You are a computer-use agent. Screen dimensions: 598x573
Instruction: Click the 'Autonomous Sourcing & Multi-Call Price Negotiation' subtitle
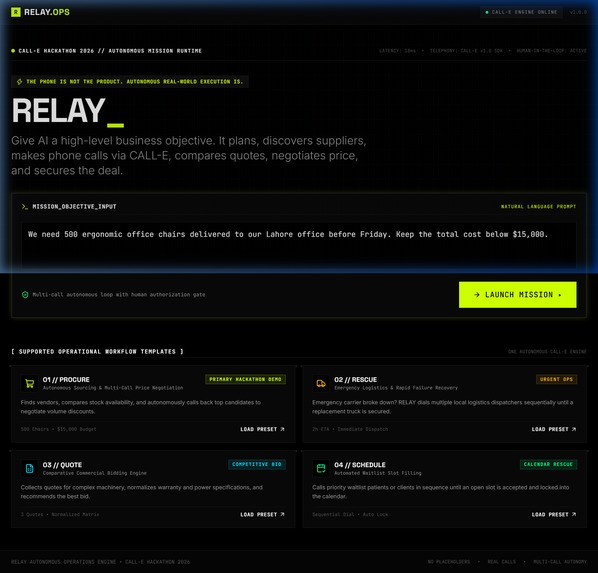(113, 388)
